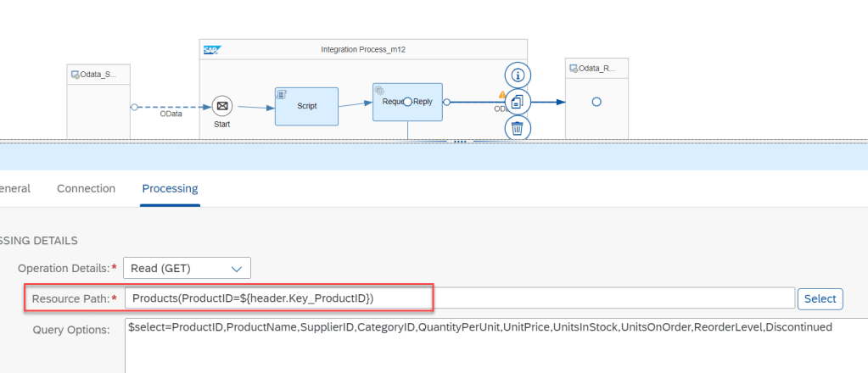
Task: Click the Odata_R receiver participant icon
Action: (x=574, y=68)
